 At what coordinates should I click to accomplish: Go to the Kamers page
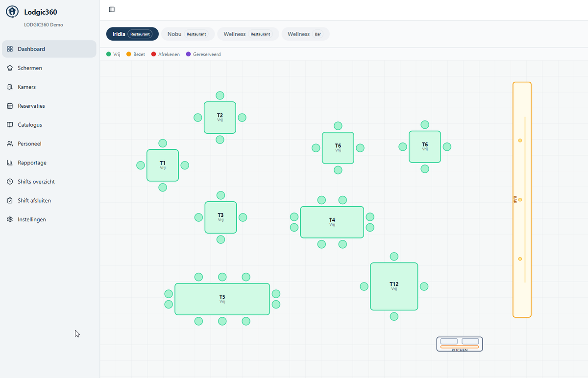(49, 87)
